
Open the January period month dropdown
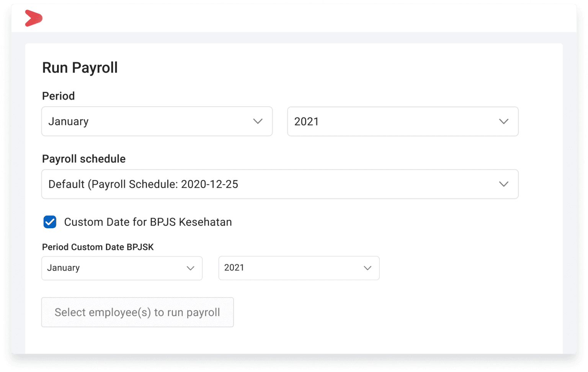coord(157,121)
